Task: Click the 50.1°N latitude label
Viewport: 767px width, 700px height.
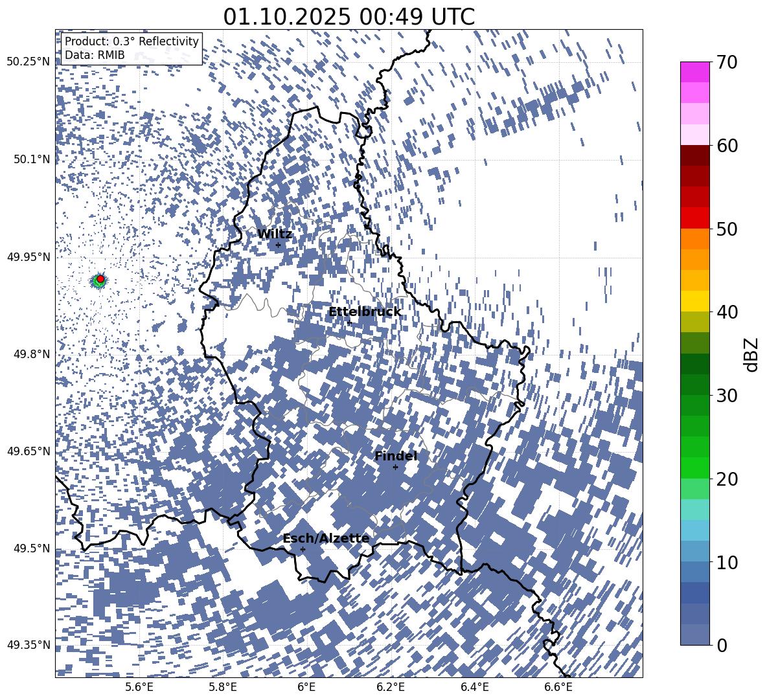Action: click(x=32, y=159)
